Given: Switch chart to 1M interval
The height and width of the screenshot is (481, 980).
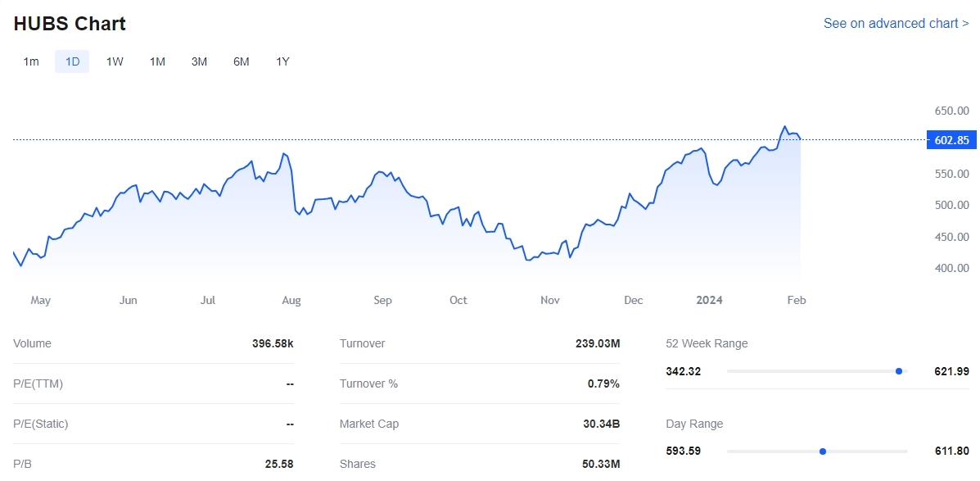Looking at the screenshot, I should (x=157, y=61).
